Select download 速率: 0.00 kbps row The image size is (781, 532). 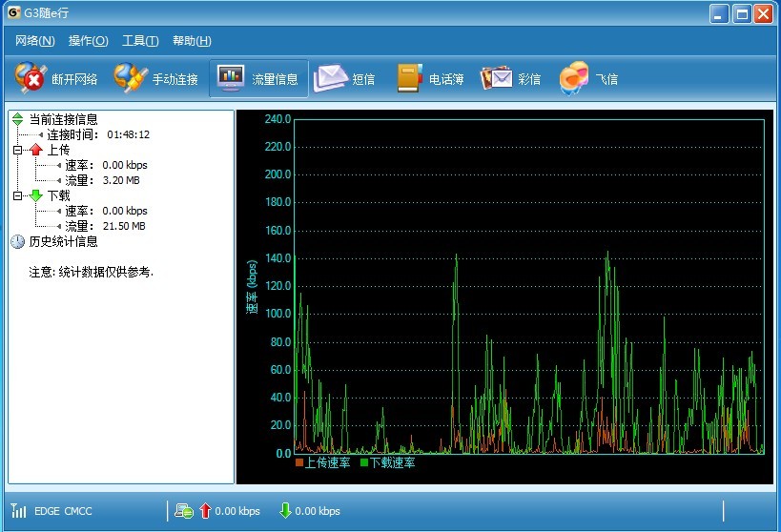click(106, 211)
